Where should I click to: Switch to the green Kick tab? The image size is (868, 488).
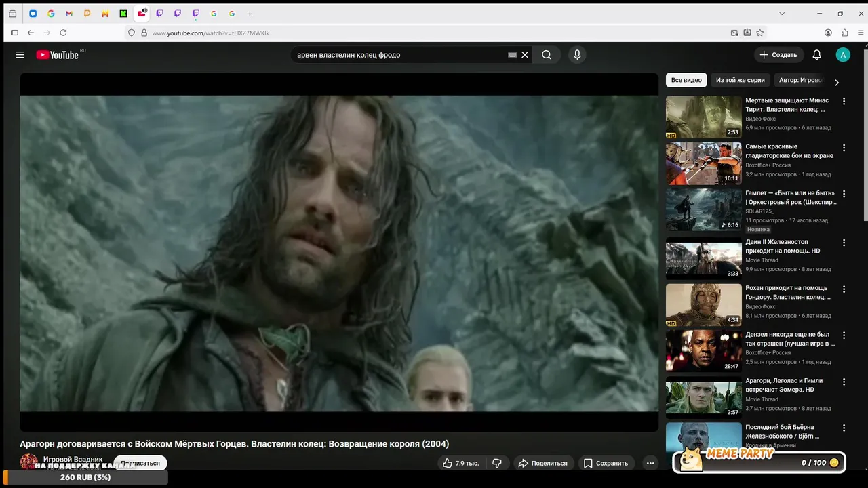pos(123,14)
